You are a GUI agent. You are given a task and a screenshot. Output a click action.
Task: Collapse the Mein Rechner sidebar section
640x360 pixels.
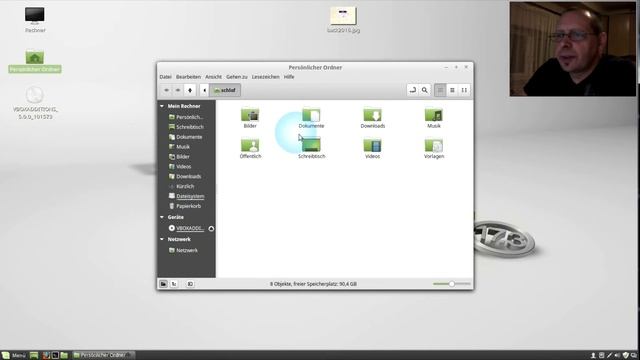click(x=162, y=106)
